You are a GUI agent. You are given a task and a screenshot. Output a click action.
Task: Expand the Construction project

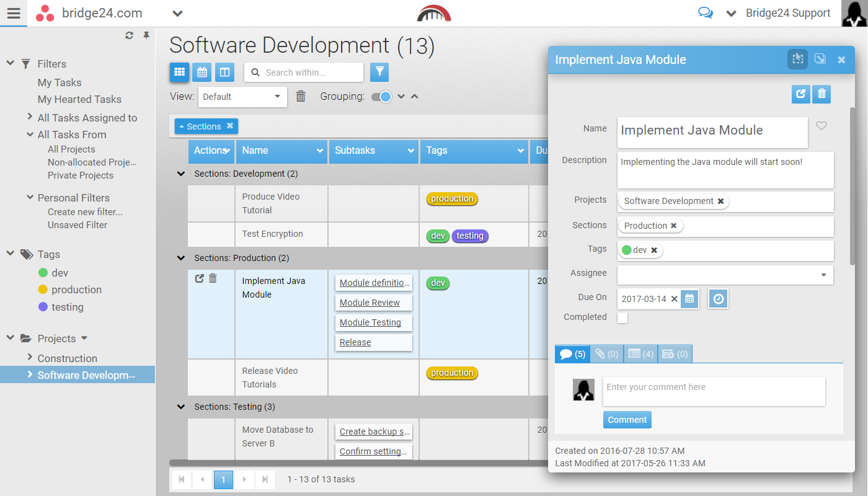(x=30, y=357)
